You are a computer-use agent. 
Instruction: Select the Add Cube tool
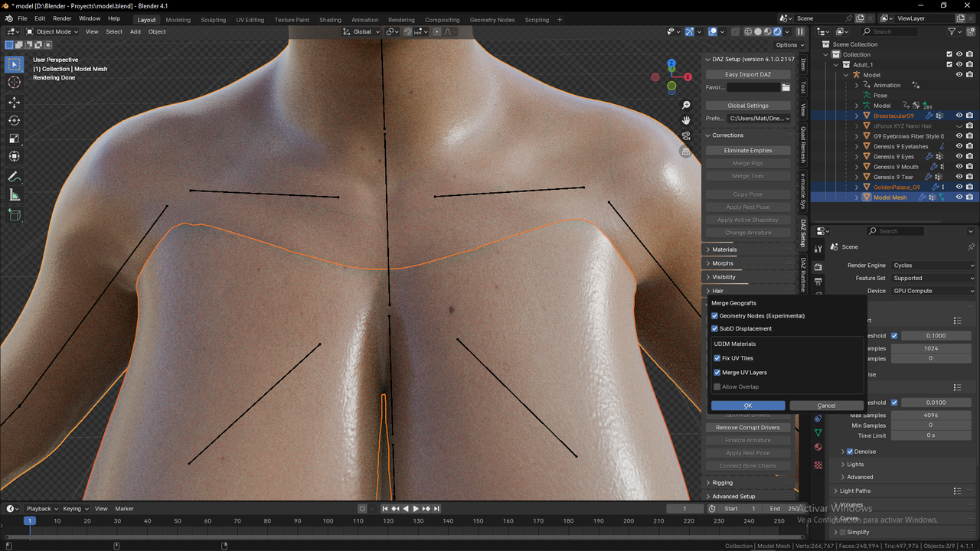point(15,215)
